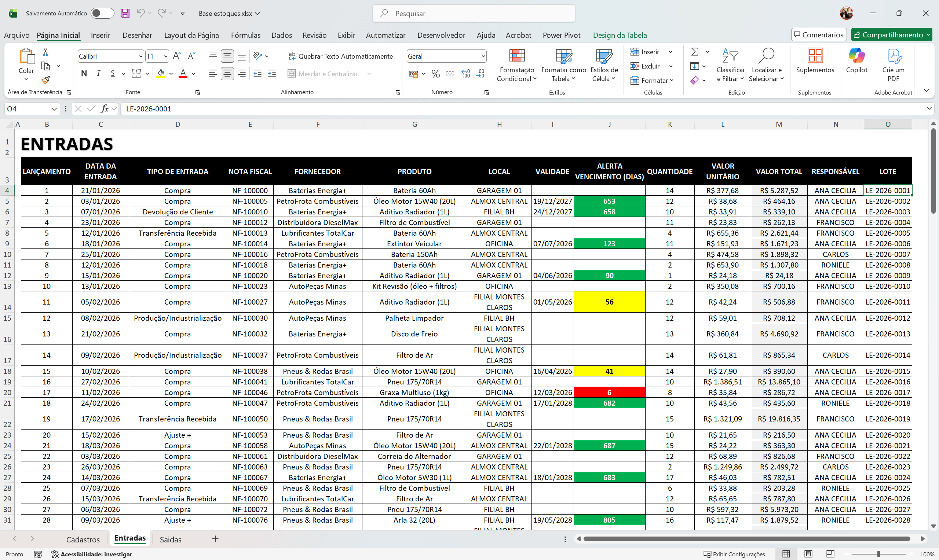Toggle Salvamento Automático switch

[x=102, y=13]
